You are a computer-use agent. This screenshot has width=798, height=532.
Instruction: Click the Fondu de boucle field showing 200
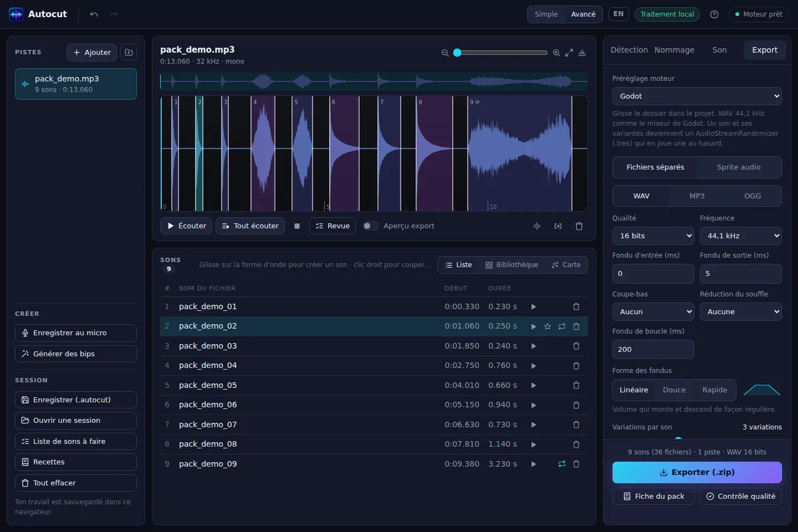[x=653, y=350]
